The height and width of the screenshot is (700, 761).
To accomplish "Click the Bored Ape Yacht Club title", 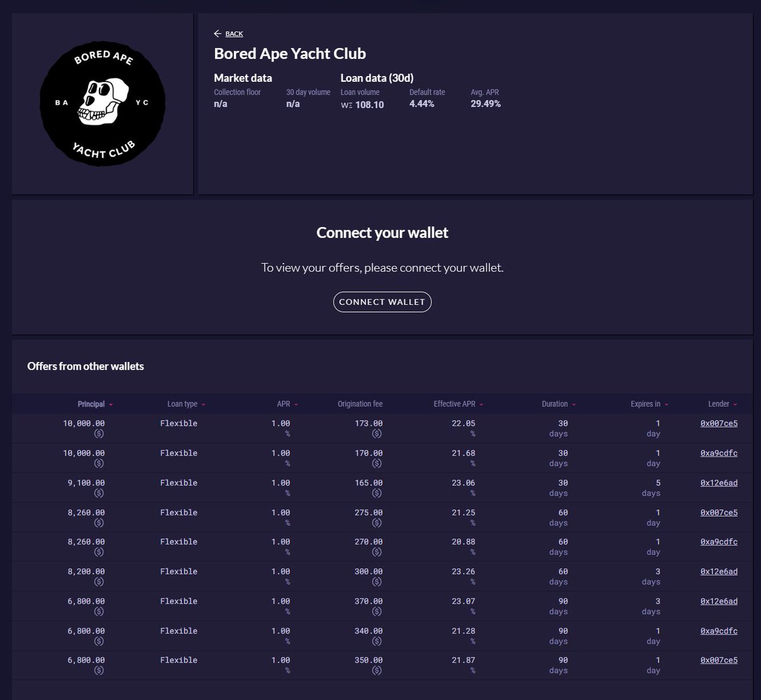I will click(x=290, y=54).
